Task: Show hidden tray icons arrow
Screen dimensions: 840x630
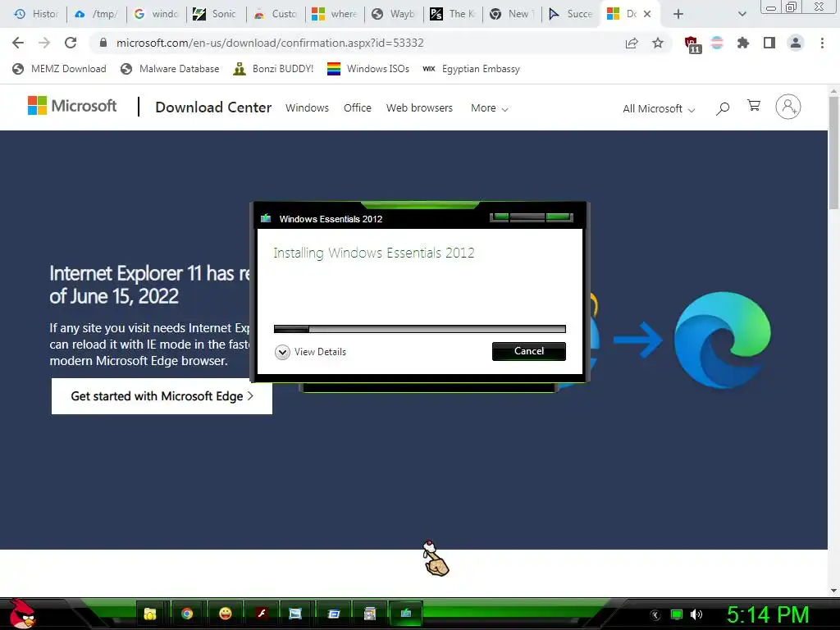Action: pyautogui.click(x=655, y=615)
